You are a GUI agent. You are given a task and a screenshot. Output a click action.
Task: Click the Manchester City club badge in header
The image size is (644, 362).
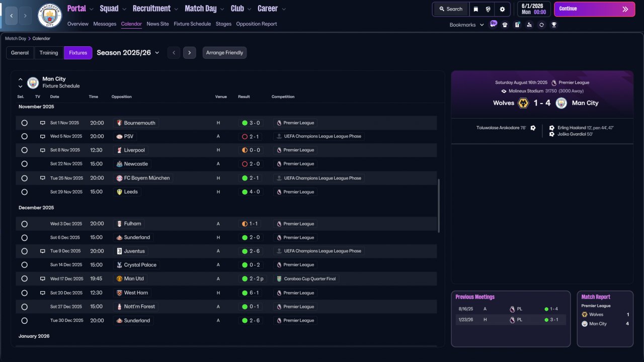point(50,16)
